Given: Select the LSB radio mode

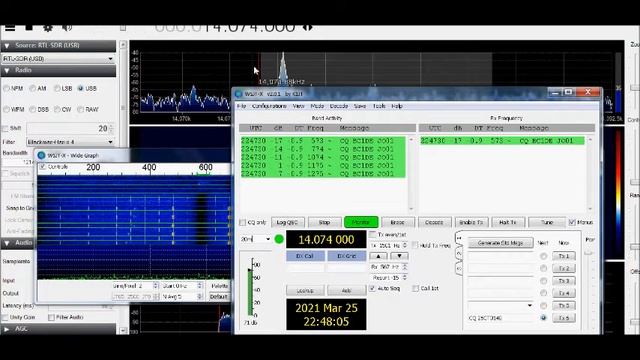Looking at the screenshot, I should pyautogui.click(x=57, y=88).
